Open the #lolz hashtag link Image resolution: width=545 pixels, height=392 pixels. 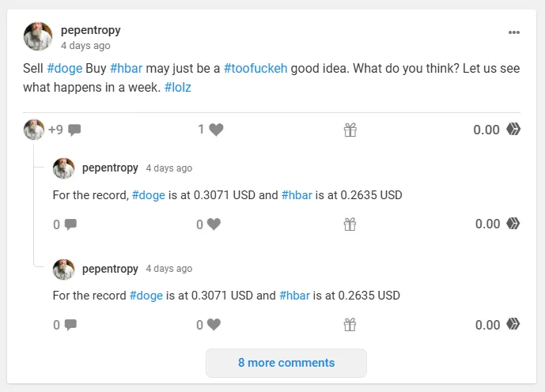click(178, 87)
